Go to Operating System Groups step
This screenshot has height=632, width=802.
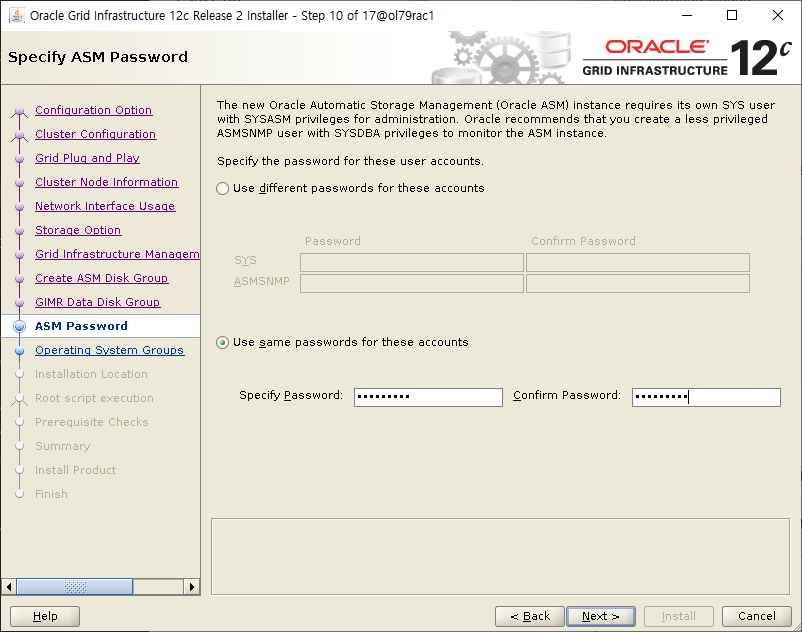109,350
